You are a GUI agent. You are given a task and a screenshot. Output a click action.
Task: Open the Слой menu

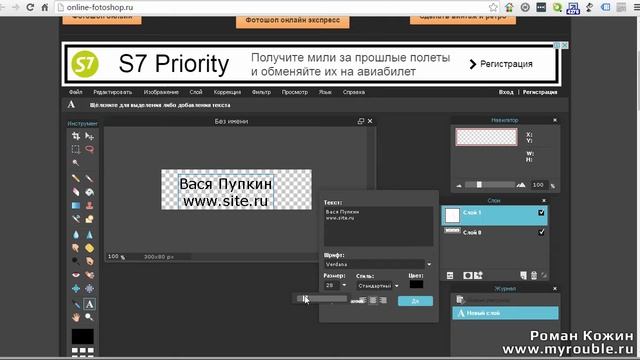(196, 92)
